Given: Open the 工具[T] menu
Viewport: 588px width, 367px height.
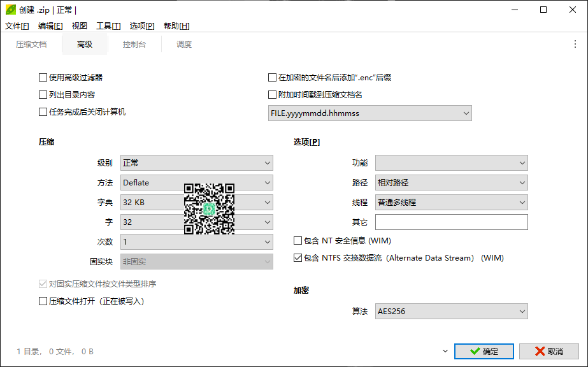Looking at the screenshot, I should 108,26.
